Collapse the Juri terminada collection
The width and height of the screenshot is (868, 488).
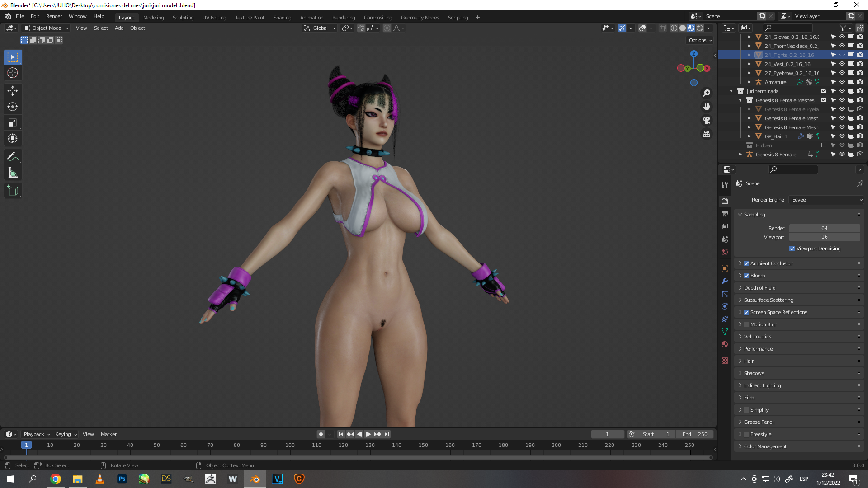click(731, 91)
